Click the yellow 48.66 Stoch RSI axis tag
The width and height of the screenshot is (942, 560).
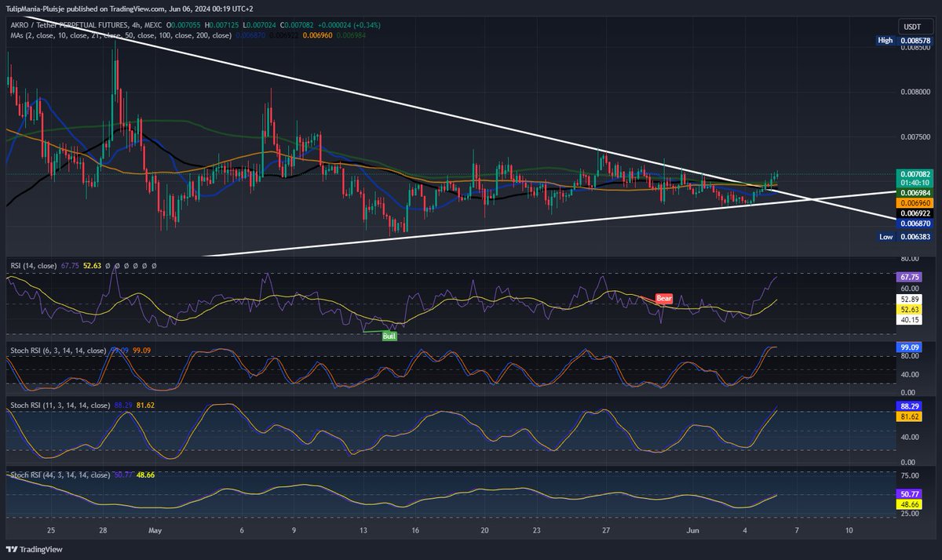[909, 504]
